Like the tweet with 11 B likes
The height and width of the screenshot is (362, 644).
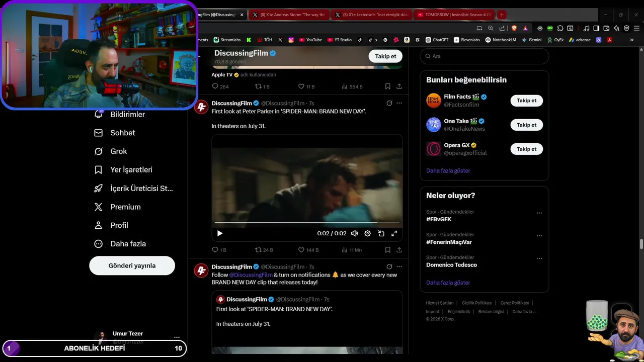click(x=306, y=86)
